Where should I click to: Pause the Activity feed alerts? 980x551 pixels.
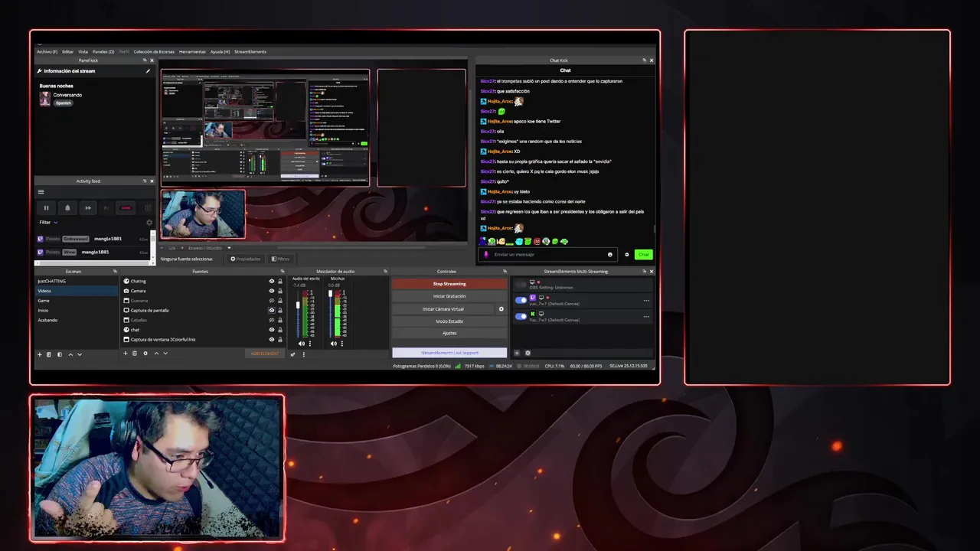point(46,208)
